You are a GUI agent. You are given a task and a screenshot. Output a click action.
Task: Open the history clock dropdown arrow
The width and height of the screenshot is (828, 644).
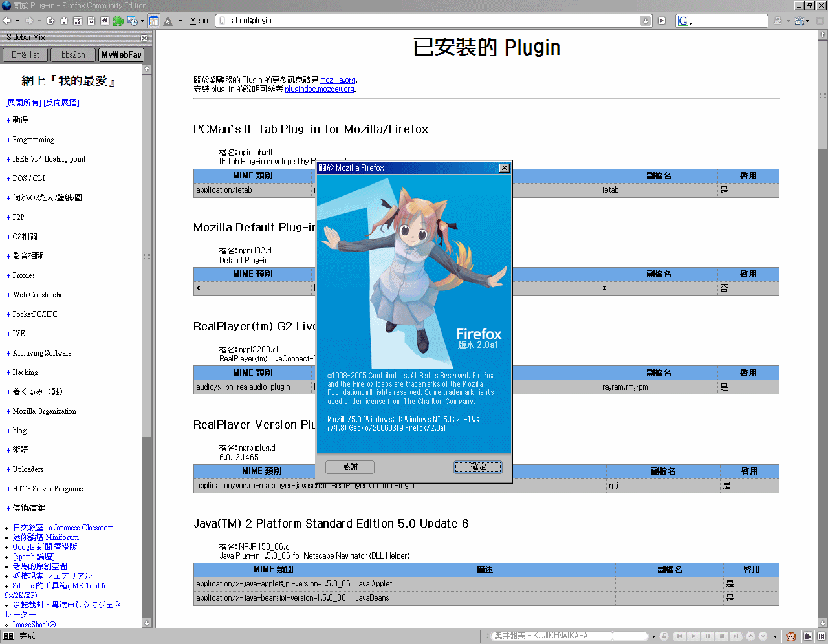[x=142, y=21]
